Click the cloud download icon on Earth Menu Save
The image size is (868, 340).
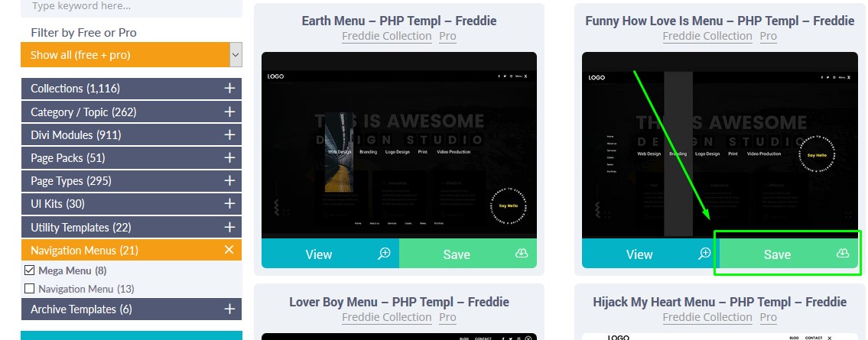pos(522,253)
